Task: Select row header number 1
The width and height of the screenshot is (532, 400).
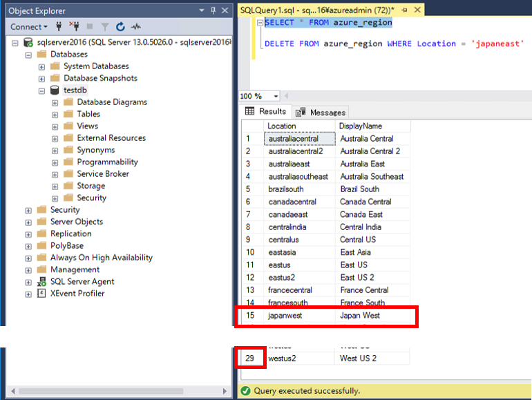Action: coord(252,138)
